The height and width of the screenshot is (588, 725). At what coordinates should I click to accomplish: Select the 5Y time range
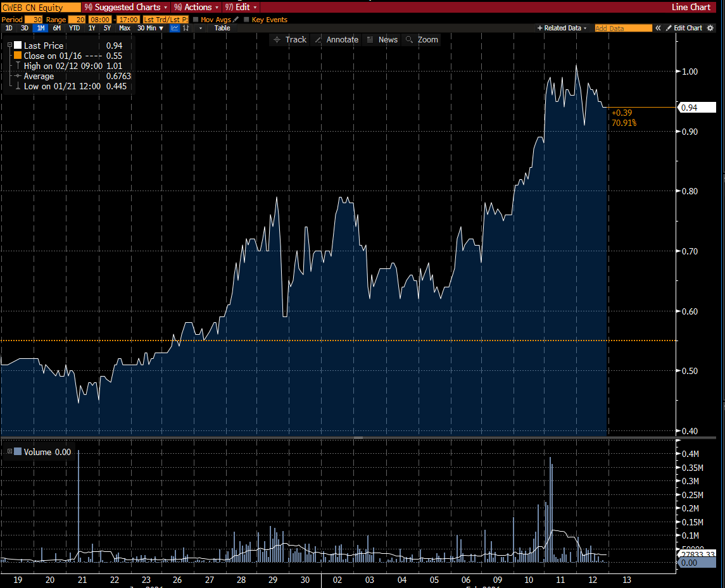107,28
